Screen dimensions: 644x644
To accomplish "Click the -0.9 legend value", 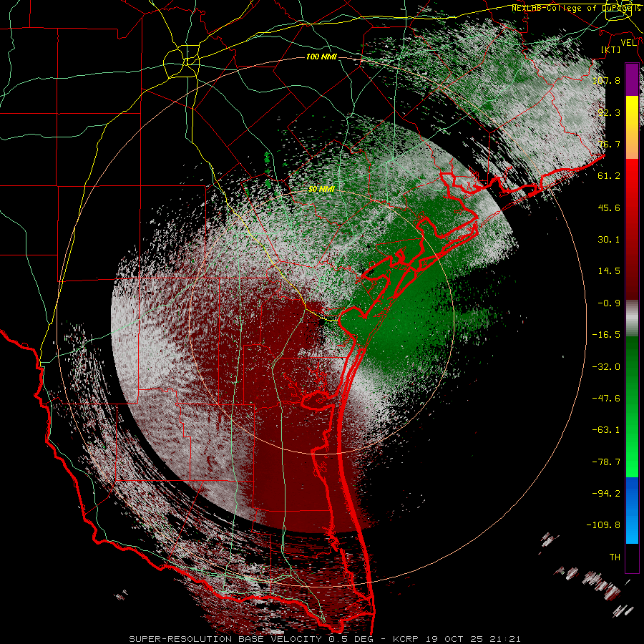I will click(x=609, y=303).
